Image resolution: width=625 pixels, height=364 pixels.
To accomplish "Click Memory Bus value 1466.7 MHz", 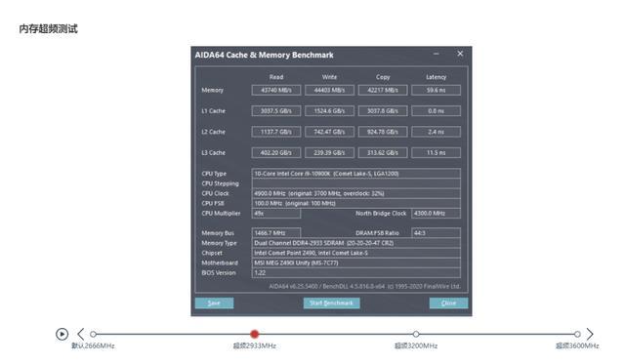I will [x=275, y=233].
